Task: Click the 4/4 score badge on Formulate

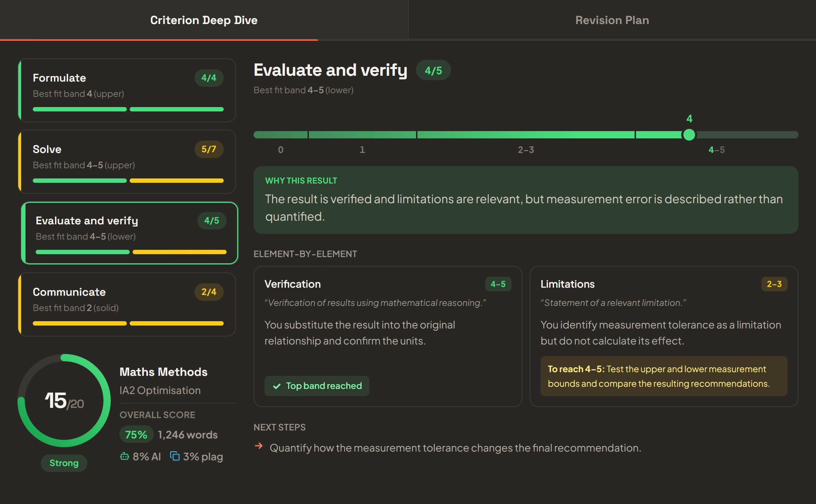Action: tap(209, 78)
